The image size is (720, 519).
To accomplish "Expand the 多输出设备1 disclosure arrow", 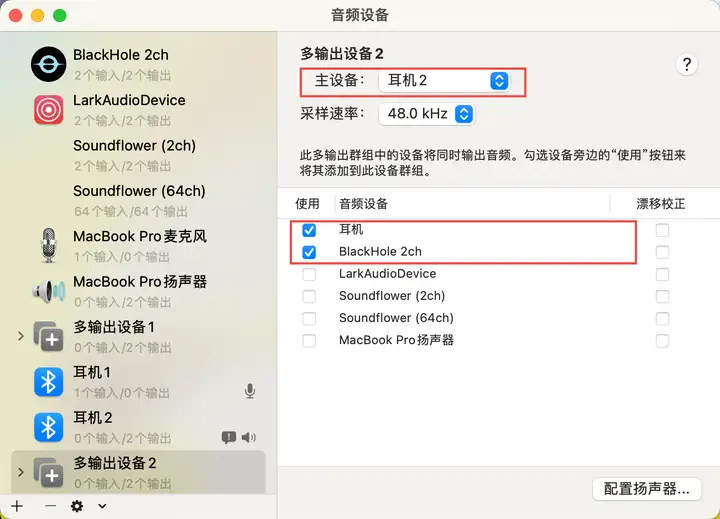I will (x=21, y=336).
